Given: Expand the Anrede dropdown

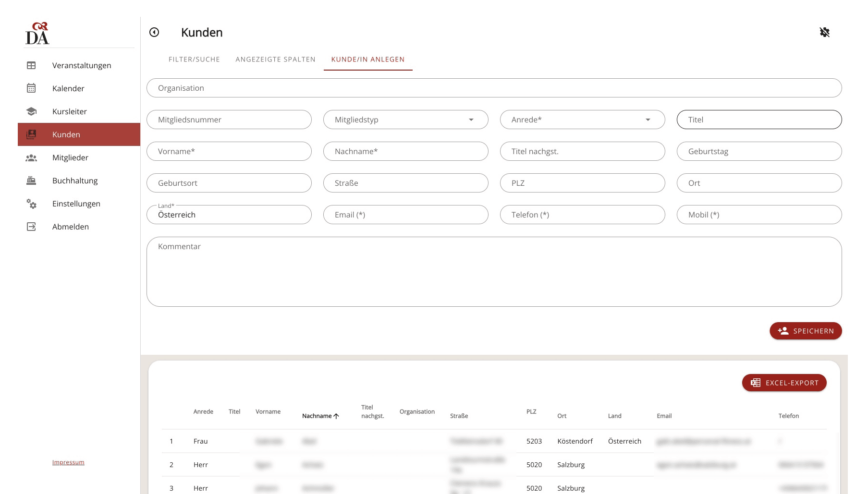Looking at the screenshot, I should point(582,120).
